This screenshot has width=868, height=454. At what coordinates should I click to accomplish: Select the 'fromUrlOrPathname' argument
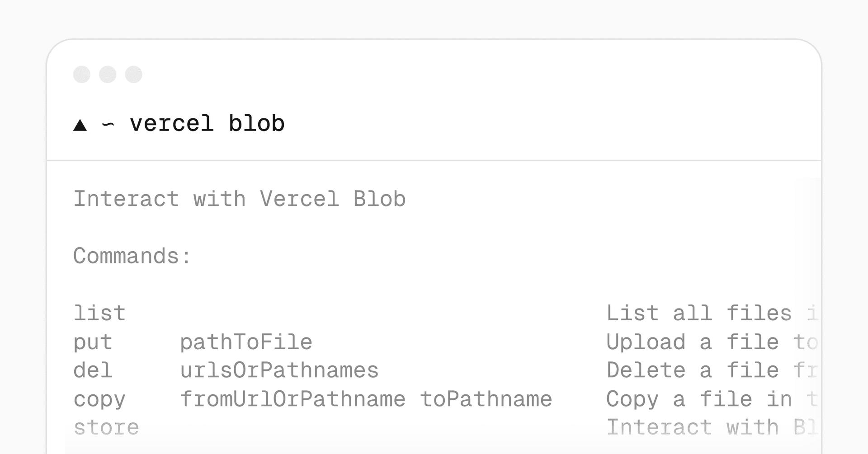[292, 399]
